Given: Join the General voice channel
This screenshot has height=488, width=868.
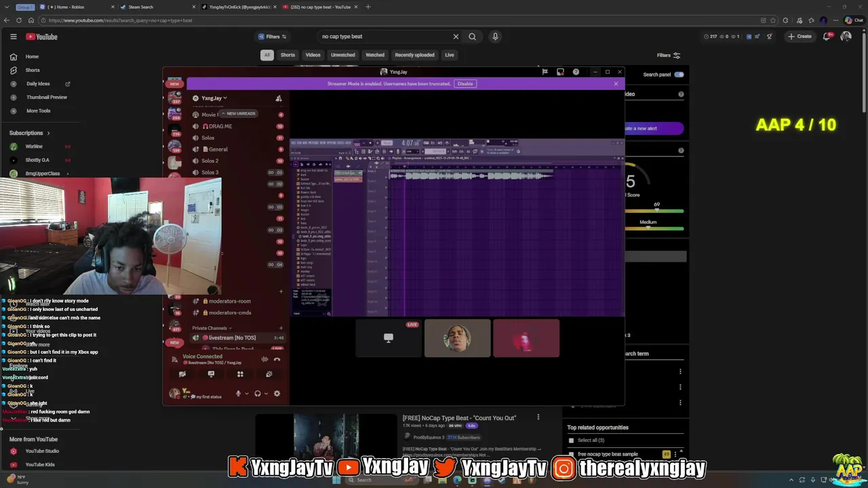Looking at the screenshot, I should point(237,149).
